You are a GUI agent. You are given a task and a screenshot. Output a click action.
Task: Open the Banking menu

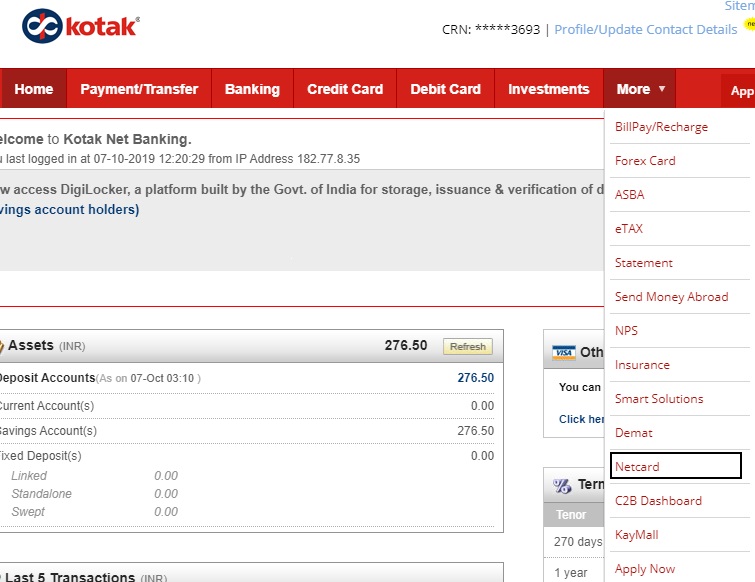[252, 89]
